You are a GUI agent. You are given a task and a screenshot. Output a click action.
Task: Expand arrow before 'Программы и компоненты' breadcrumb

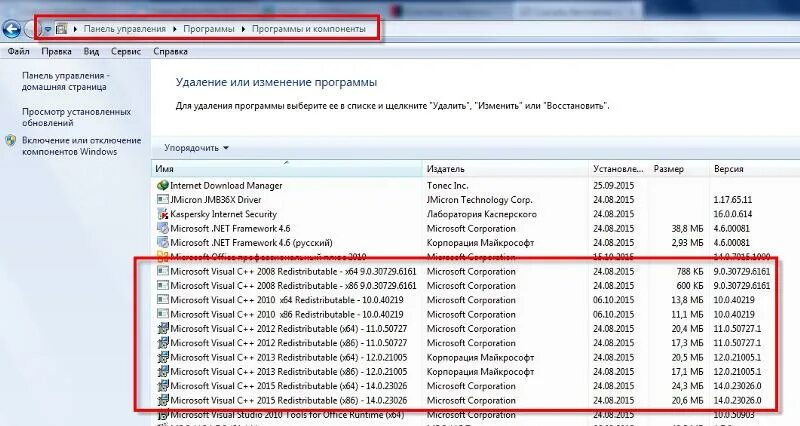243,29
